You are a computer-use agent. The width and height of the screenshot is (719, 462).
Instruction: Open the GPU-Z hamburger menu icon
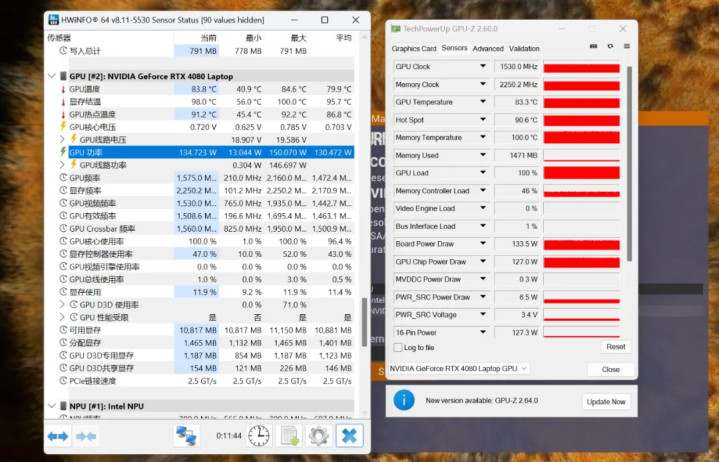click(x=627, y=46)
